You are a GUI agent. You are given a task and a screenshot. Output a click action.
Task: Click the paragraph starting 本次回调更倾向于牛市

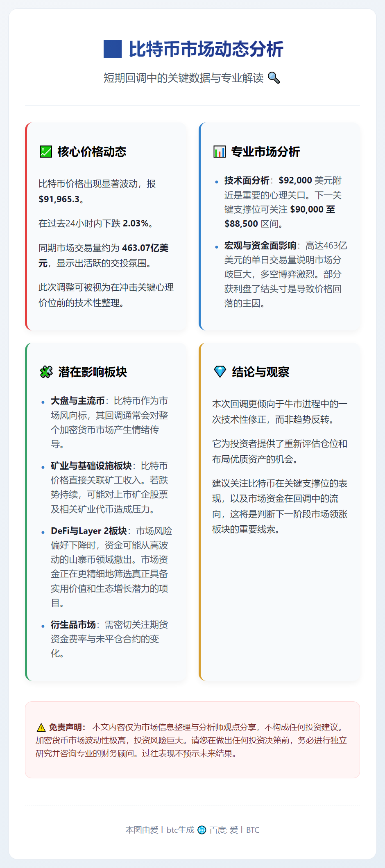[x=280, y=411]
